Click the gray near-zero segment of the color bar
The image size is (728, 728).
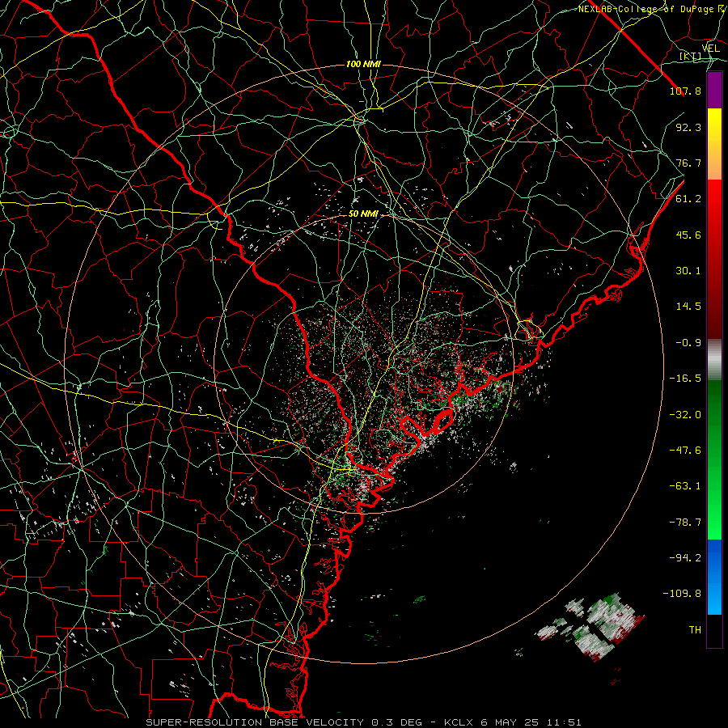(x=714, y=360)
